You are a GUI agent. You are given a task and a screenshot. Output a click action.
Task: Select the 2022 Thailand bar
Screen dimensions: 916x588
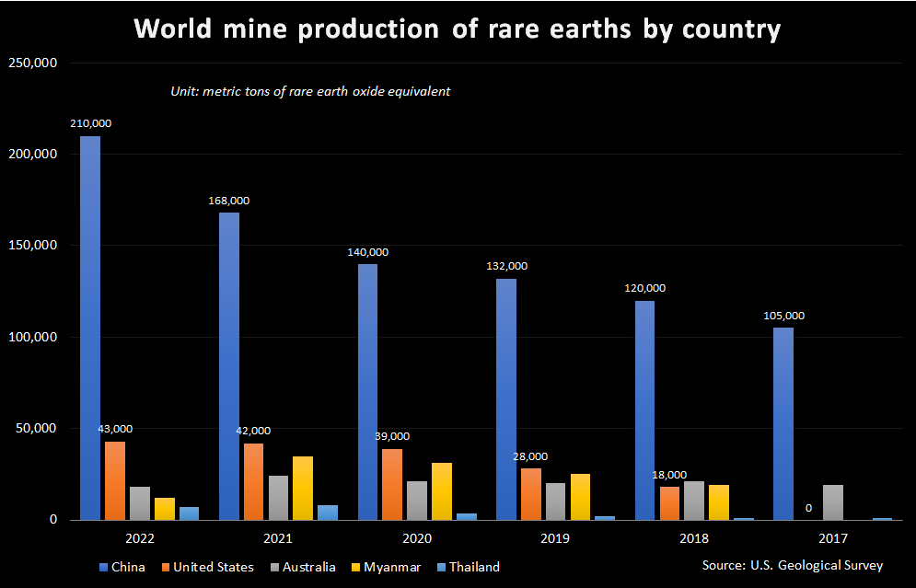pyautogui.click(x=189, y=513)
